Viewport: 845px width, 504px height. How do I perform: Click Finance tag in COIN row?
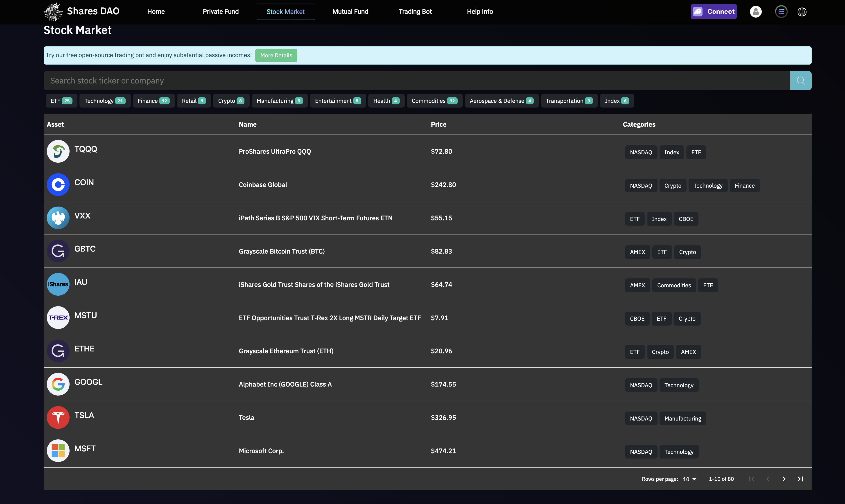tap(745, 185)
